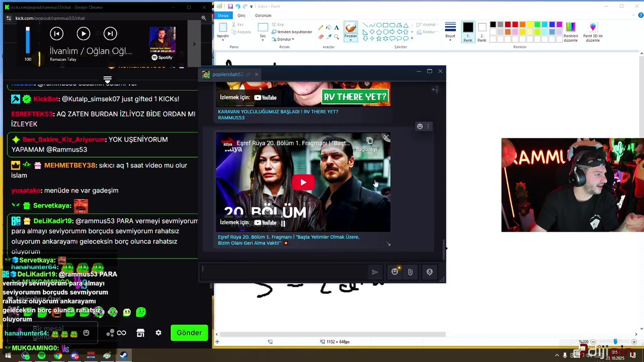Select the Color picker eyedropper in Paint
The image size is (644, 362).
tap(329, 37)
